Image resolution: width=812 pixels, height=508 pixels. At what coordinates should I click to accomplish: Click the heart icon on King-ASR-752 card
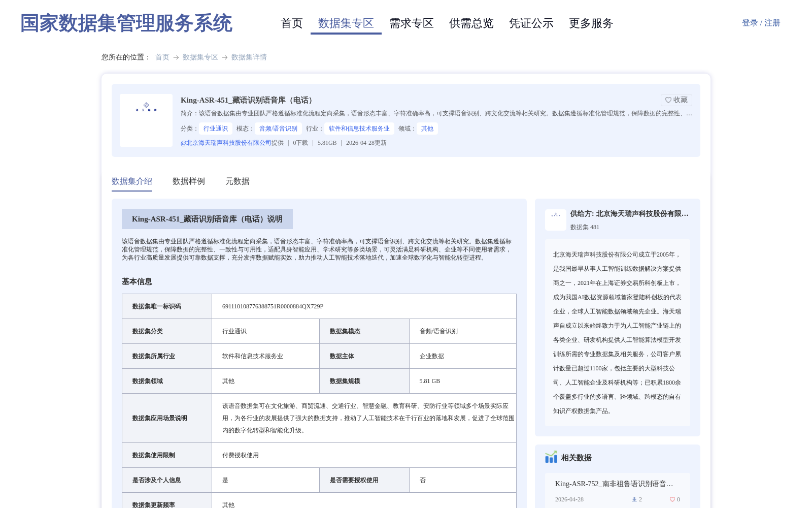tap(672, 499)
